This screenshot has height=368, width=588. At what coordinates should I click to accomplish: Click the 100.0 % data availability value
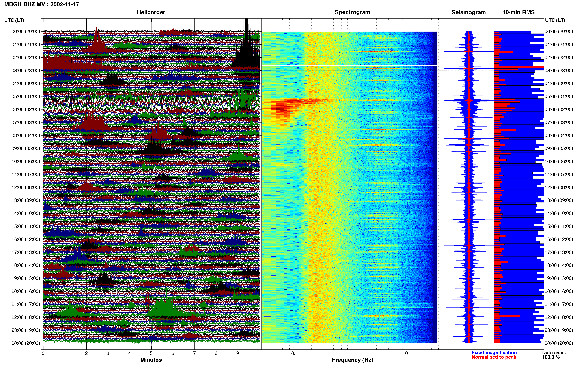(551, 357)
